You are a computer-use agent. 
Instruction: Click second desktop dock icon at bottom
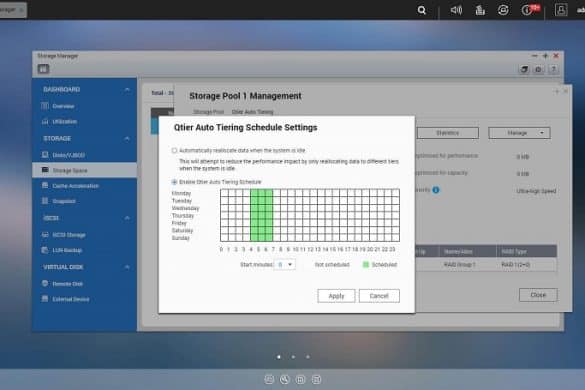(x=285, y=380)
